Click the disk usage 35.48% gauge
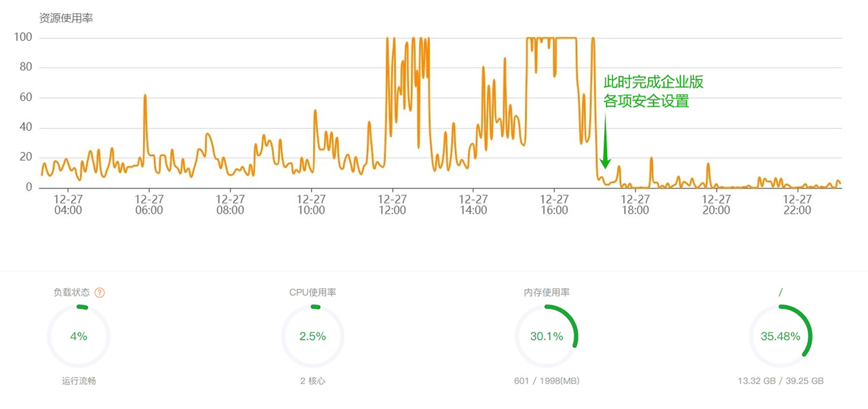Screen dimensions: 868x409 pyautogui.click(x=781, y=336)
